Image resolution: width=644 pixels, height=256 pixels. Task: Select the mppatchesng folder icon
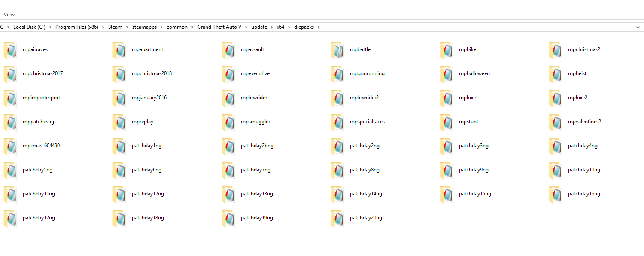[10, 122]
